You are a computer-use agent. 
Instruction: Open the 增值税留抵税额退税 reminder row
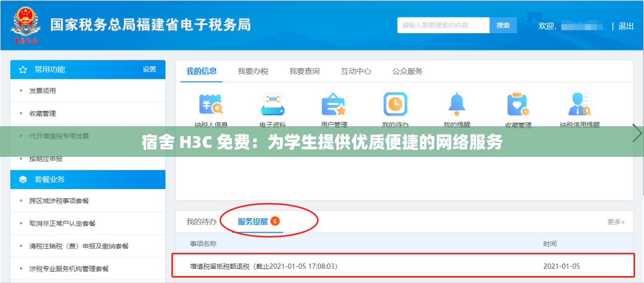point(403,266)
